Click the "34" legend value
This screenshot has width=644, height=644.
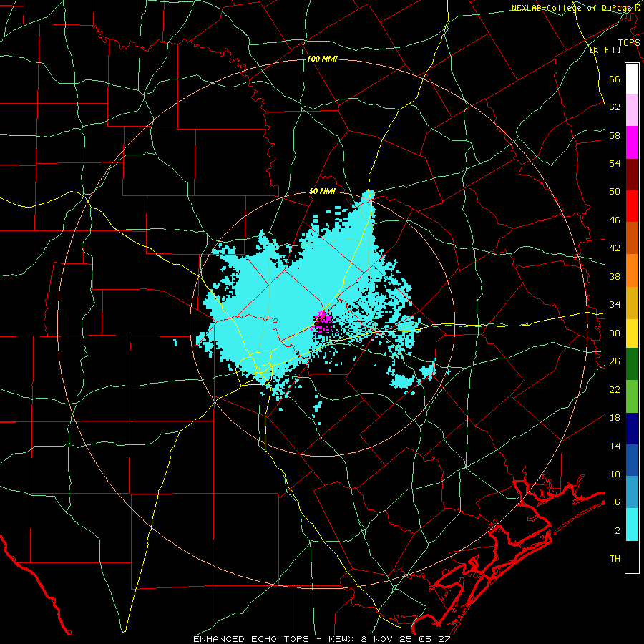615,304
